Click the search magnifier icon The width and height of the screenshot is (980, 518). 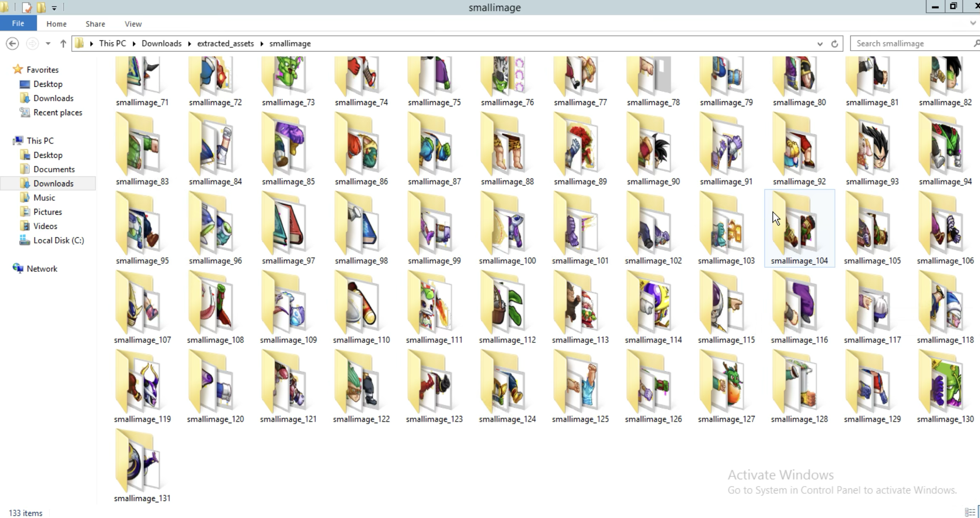click(976, 43)
